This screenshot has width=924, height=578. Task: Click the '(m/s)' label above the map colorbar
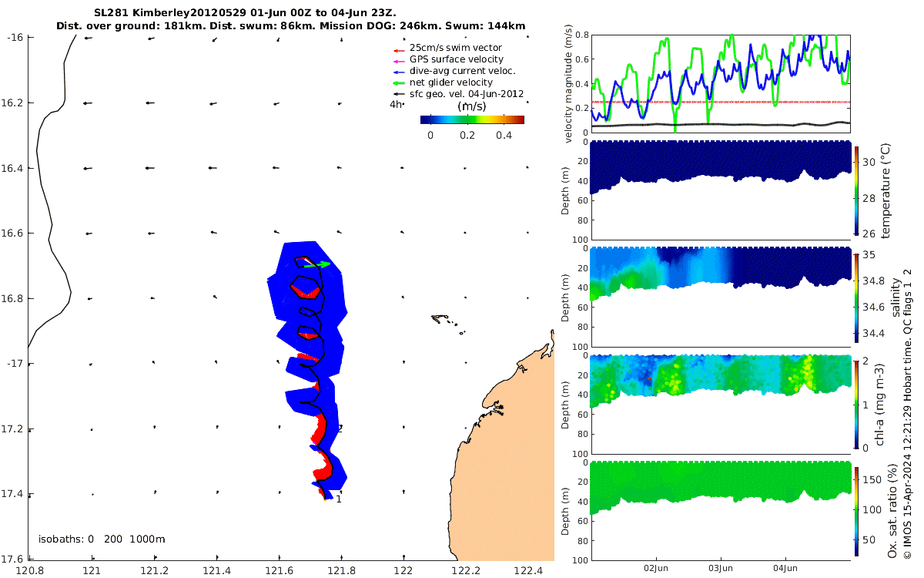point(471,106)
